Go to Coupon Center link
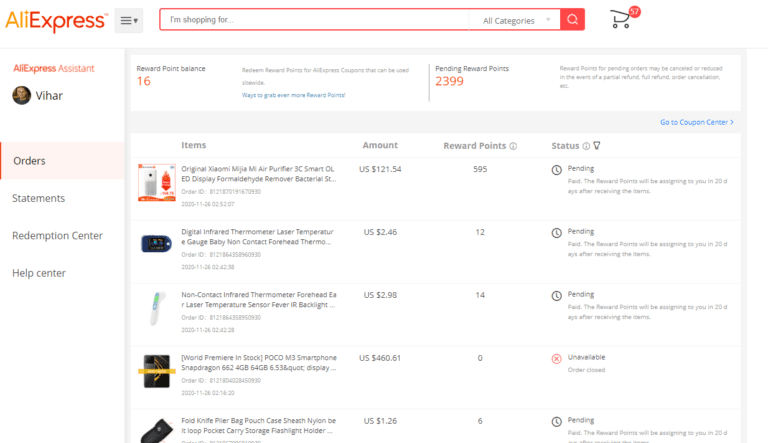Screen dimensions: 768x443 coord(696,122)
